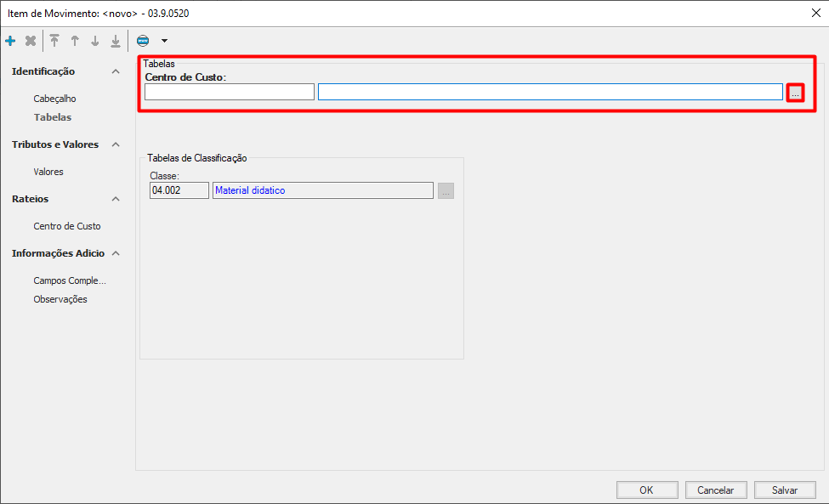
Task: Click the Cancelar button
Action: click(x=715, y=490)
